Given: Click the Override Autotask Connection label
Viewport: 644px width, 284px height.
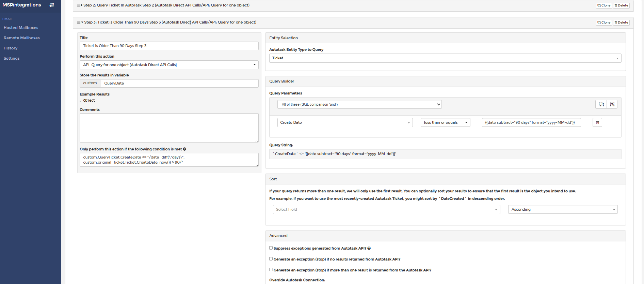Looking at the screenshot, I should click(297, 280).
